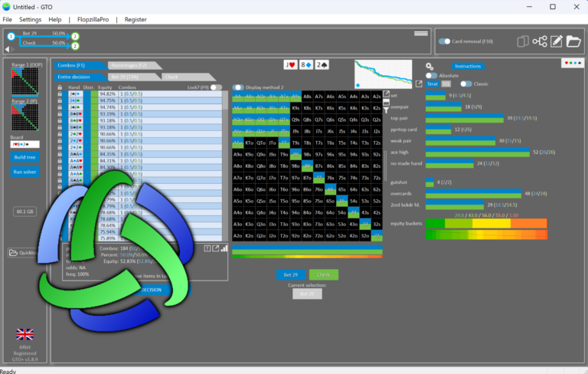Image resolution: width=588 pixels, height=374 pixels.
Task: Open the gears settings icon near Instructions
Action: tap(430, 67)
